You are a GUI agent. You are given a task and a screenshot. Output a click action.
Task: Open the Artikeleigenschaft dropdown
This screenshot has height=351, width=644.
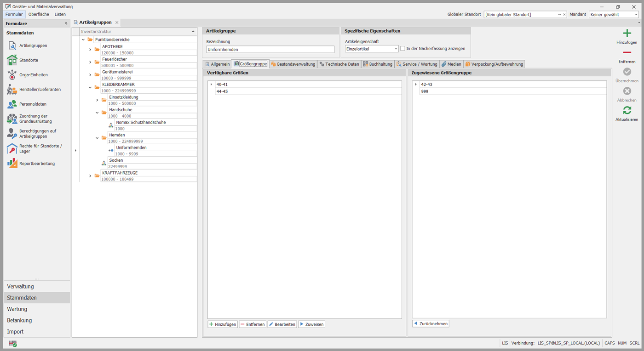tap(396, 49)
